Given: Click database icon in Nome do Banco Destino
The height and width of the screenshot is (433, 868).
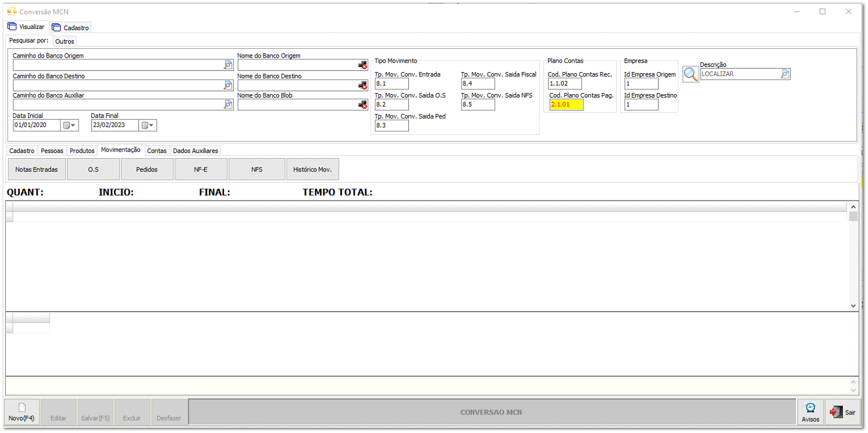Looking at the screenshot, I should coord(362,85).
